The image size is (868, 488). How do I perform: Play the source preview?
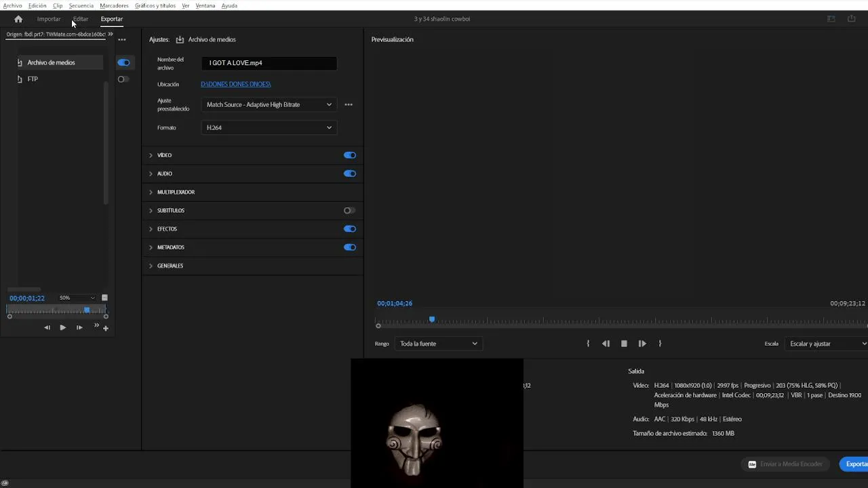point(62,327)
